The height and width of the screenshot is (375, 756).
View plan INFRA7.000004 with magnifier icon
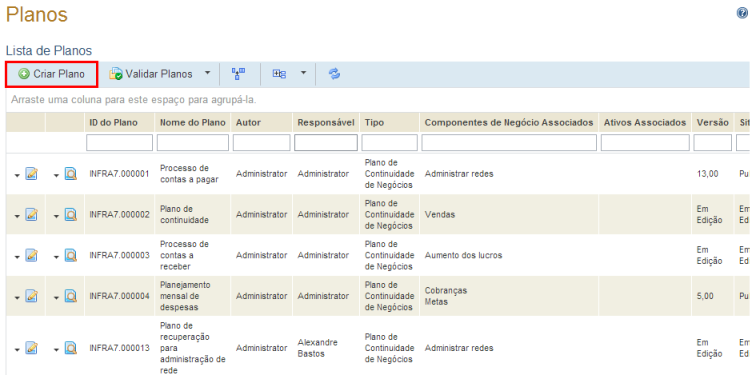coord(71,295)
